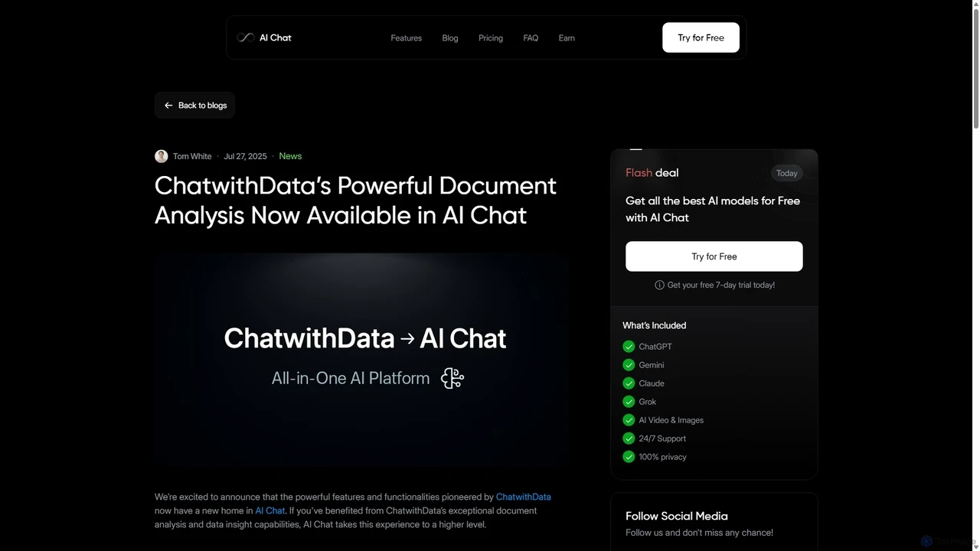Click the green check next to Claude

click(629, 383)
